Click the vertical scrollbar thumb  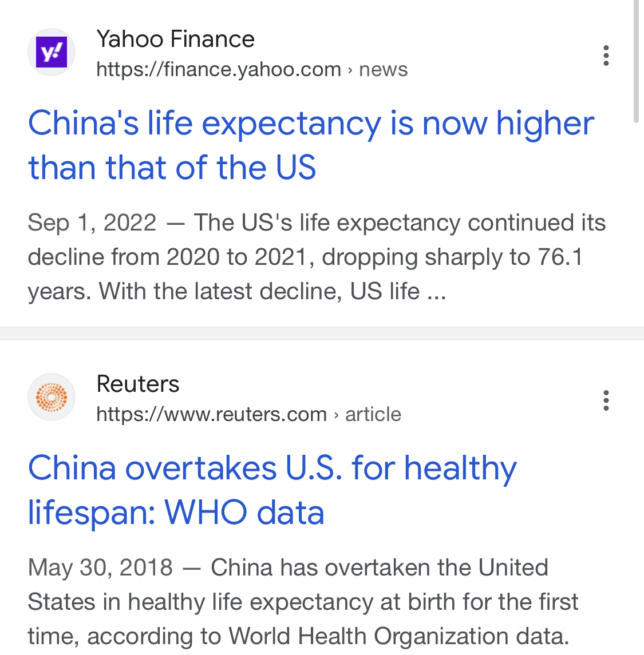coord(637,61)
